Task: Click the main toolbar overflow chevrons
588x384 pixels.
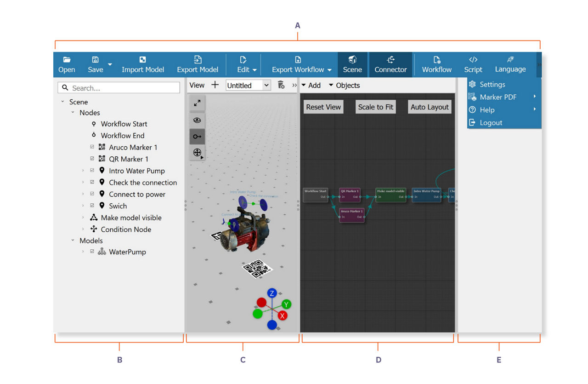Action: tap(539, 65)
